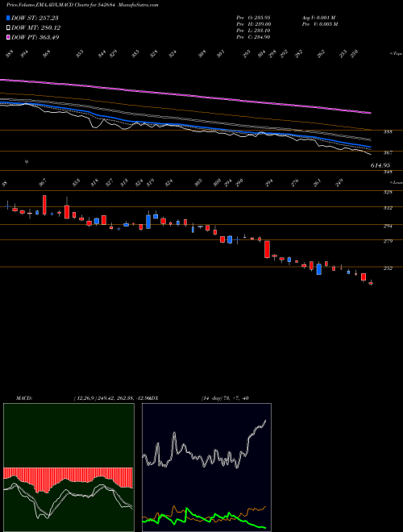Click the 355 price axis label

(x=388, y=132)
